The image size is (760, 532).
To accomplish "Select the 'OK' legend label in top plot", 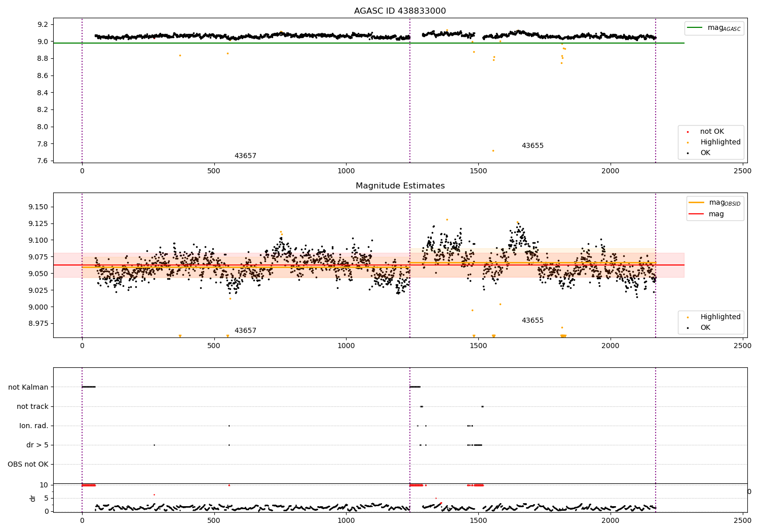I will click(x=705, y=153).
